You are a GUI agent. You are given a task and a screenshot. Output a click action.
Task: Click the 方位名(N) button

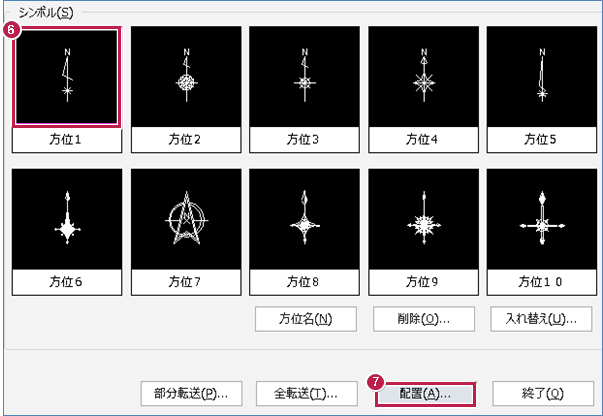point(306,319)
